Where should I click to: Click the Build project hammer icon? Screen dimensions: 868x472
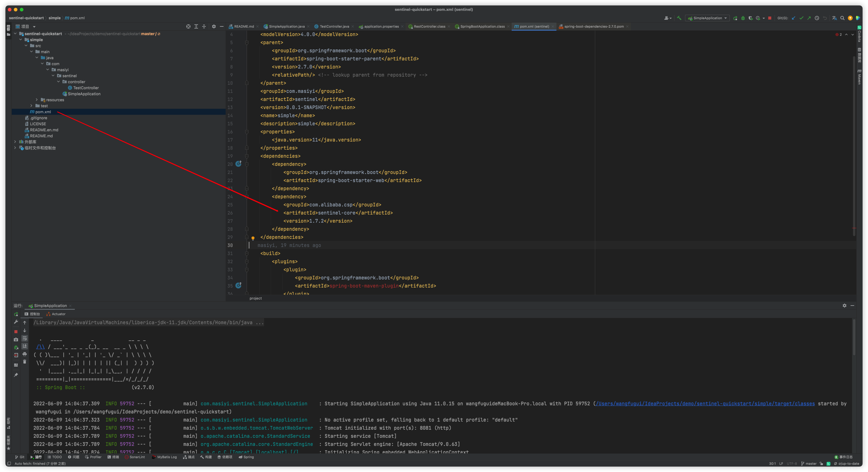tap(679, 18)
